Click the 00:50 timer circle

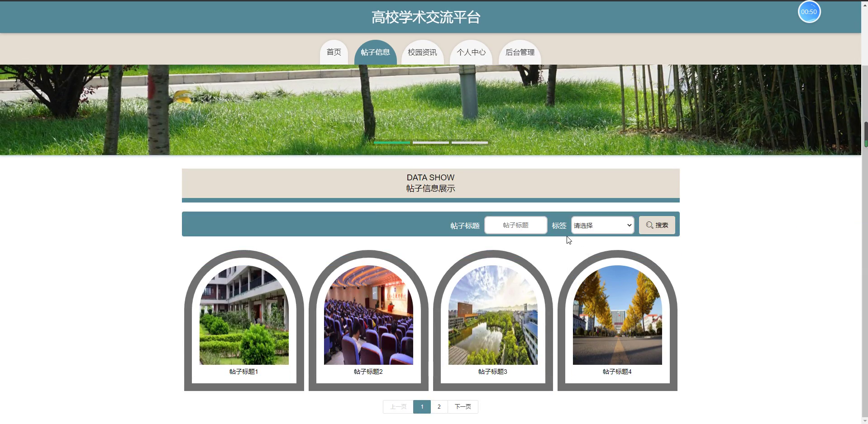pyautogui.click(x=809, y=12)
